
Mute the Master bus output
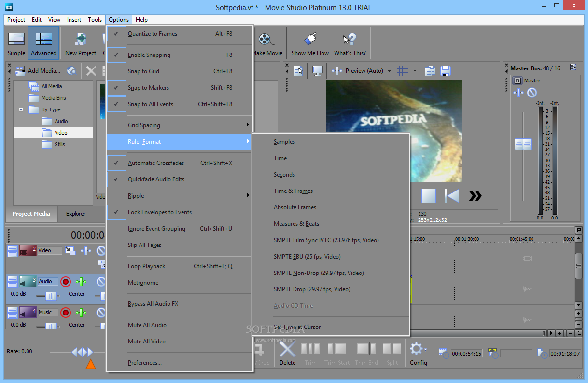[x=532, y=92]
